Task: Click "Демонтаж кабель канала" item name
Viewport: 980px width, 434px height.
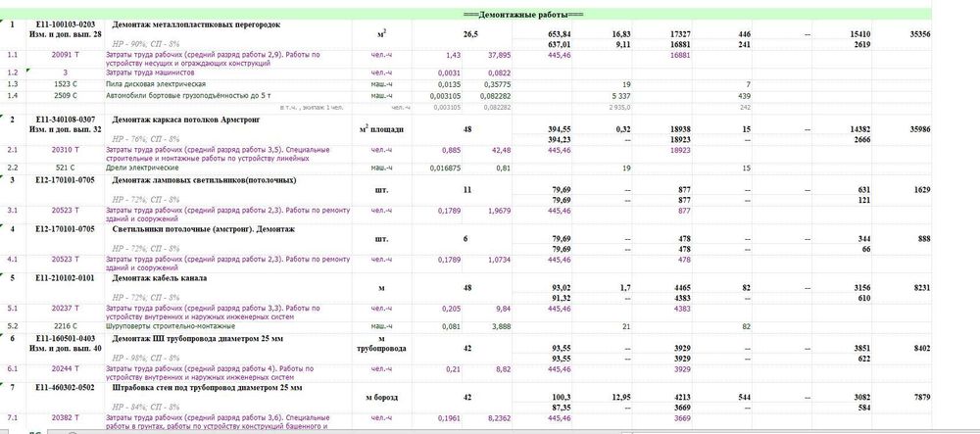Action: click(160, 278)
